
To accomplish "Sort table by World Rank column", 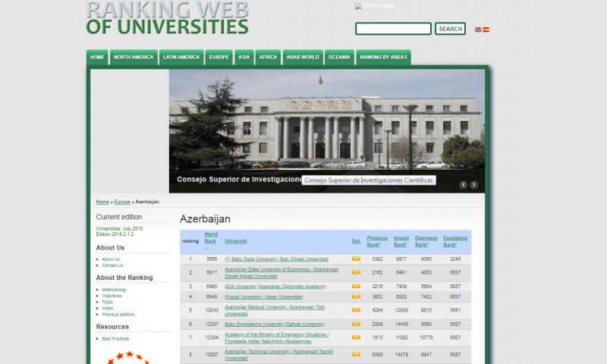I will pos(211,237).
